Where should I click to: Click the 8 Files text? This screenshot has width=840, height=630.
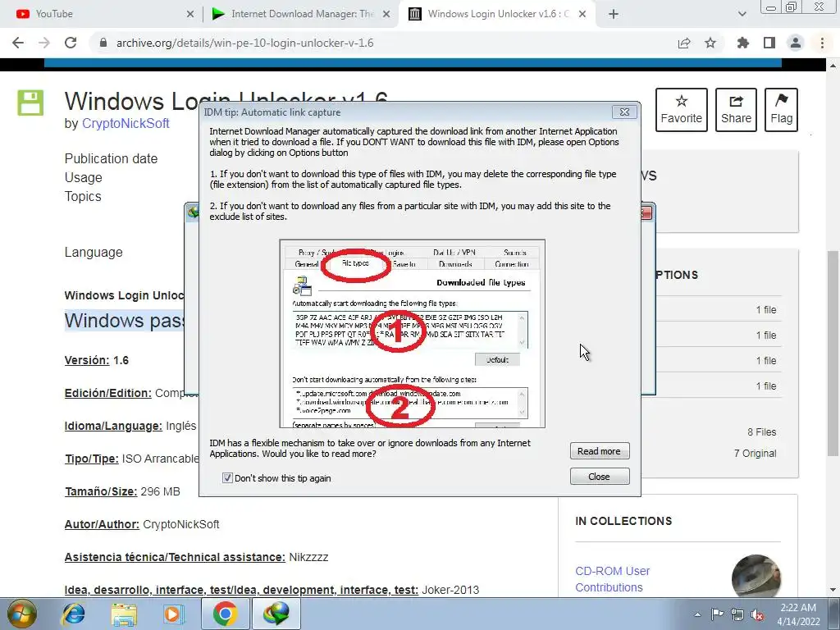pyautogui.click(x=762, y=431)
